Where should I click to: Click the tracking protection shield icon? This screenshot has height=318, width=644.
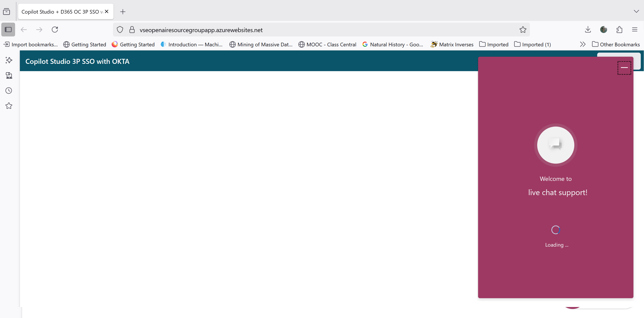click(x=120, y=30)
